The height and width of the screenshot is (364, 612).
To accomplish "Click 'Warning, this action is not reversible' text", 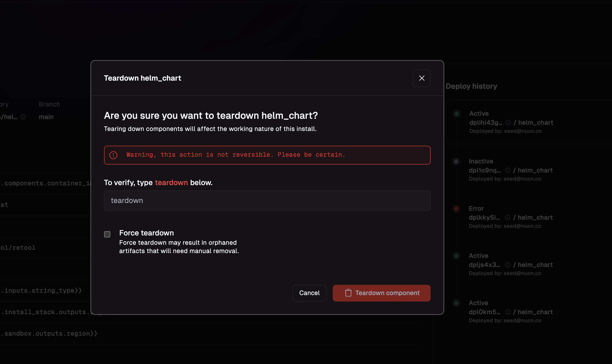I will pos(236,155).
